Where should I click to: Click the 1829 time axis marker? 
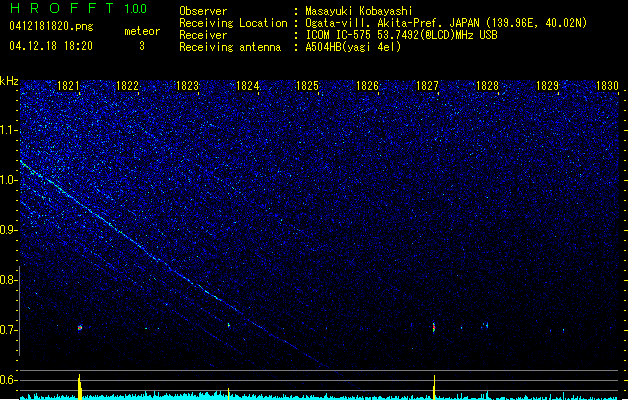tap(547, 86)
